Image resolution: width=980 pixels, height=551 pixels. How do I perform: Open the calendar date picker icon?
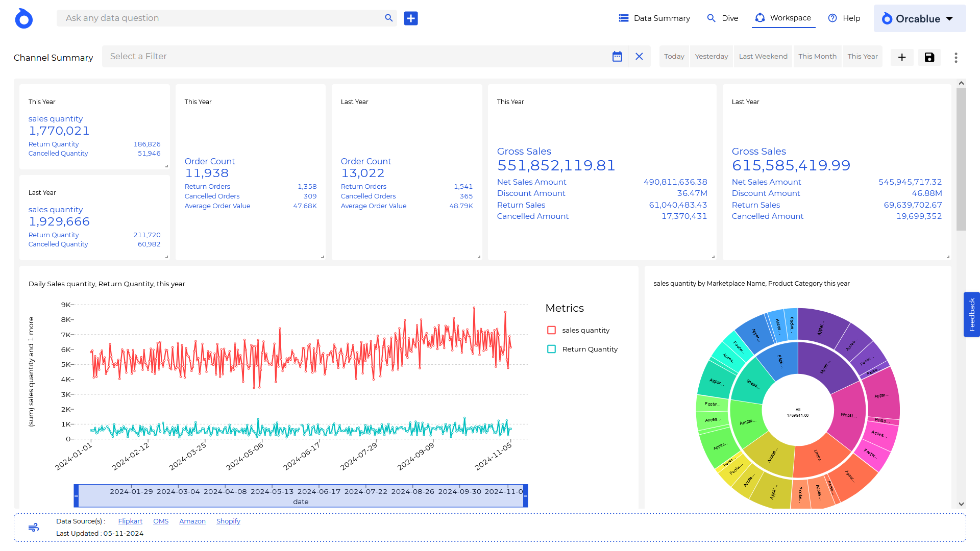click(x=617, y=57)
